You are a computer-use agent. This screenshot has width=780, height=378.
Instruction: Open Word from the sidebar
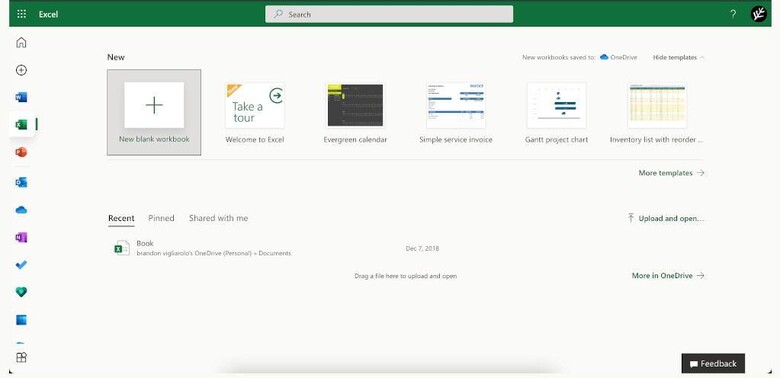click(21, 97)
